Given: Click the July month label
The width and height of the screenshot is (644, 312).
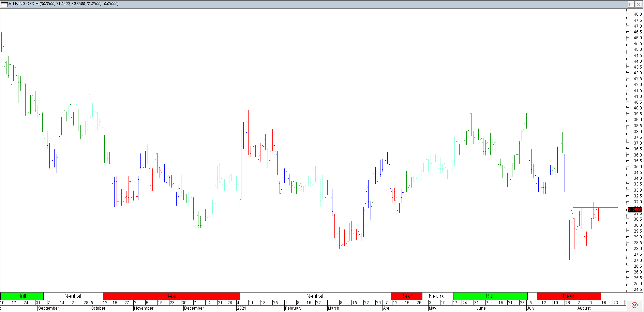Looking at the screenshot, I should point(531,308).
